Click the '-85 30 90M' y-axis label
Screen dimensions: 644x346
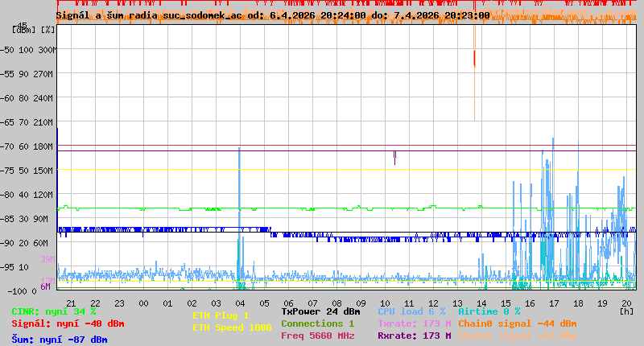(x=24, y=219)
